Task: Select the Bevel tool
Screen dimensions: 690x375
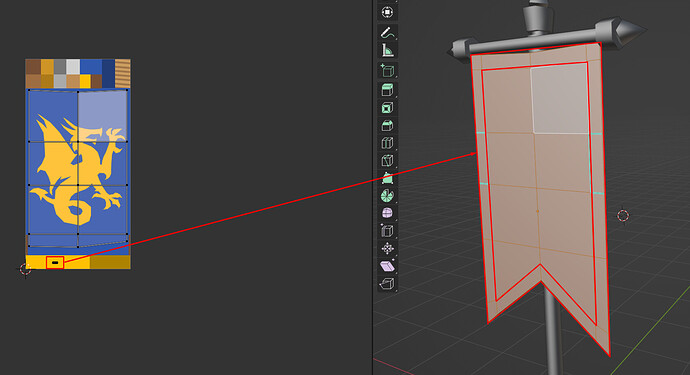Action: 387,125
